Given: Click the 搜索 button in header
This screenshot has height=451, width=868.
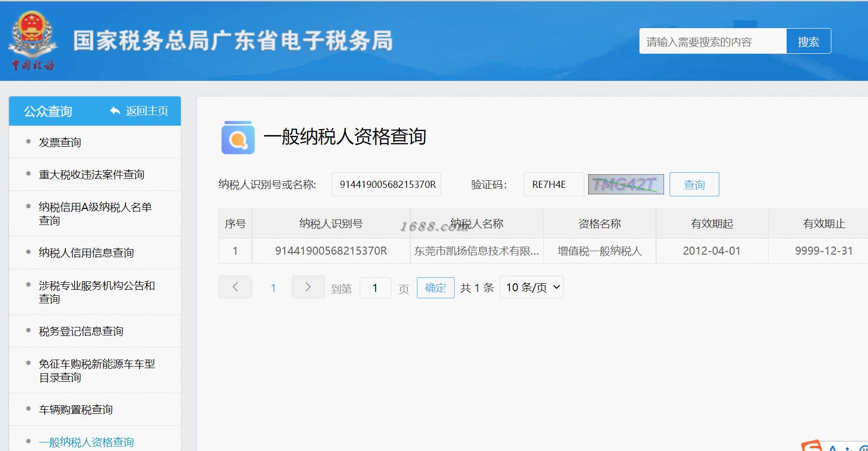Looking at the screenshot, I should point(808,41).
